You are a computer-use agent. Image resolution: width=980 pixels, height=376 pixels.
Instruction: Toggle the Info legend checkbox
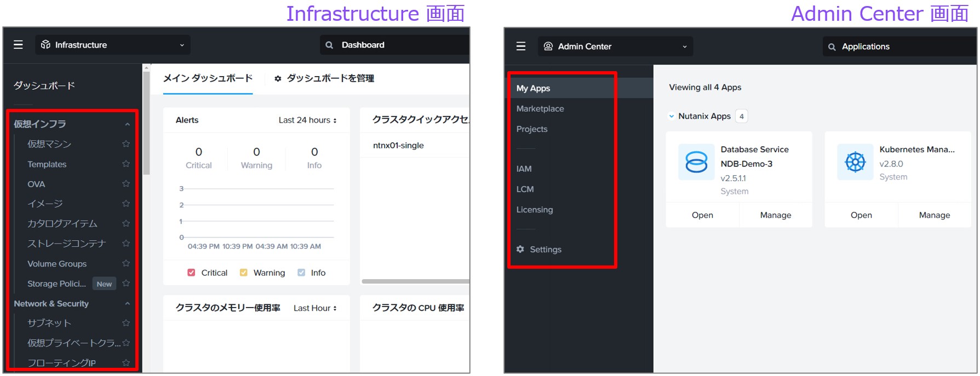click(x=301, y=273)
